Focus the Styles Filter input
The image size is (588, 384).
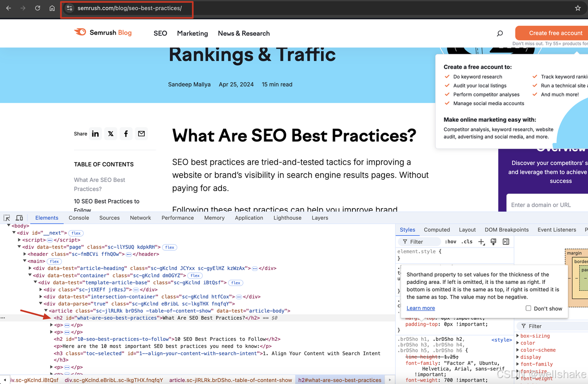point(419,242)
